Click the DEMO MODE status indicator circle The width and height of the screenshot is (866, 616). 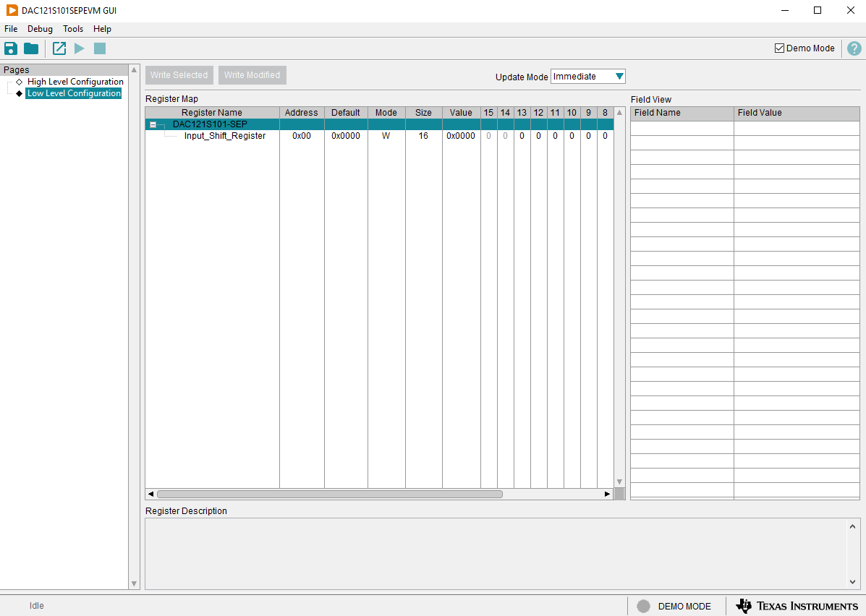[x=643, y=606]
